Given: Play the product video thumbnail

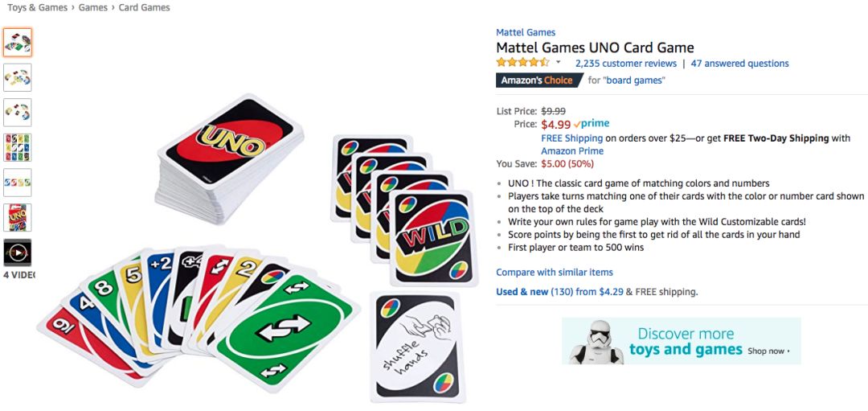Looking at the screenshot, I should pyautogui.click(x=17, y=253).
